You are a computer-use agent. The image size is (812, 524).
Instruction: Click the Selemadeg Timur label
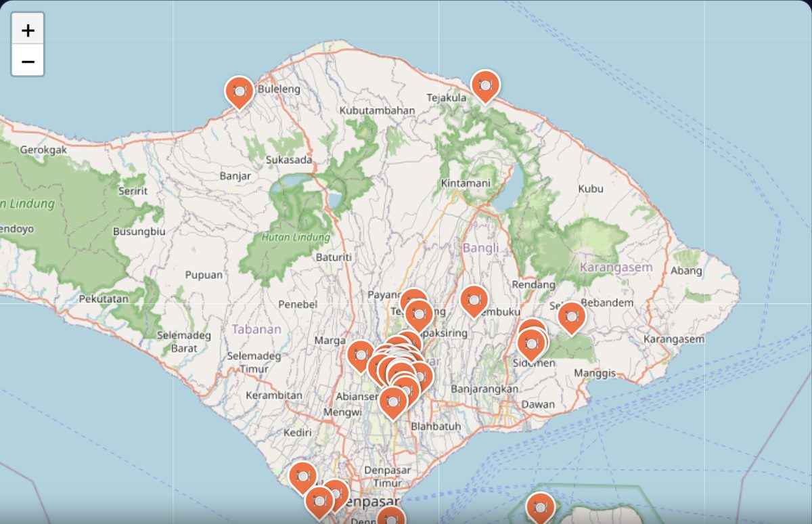click(254, 362)
